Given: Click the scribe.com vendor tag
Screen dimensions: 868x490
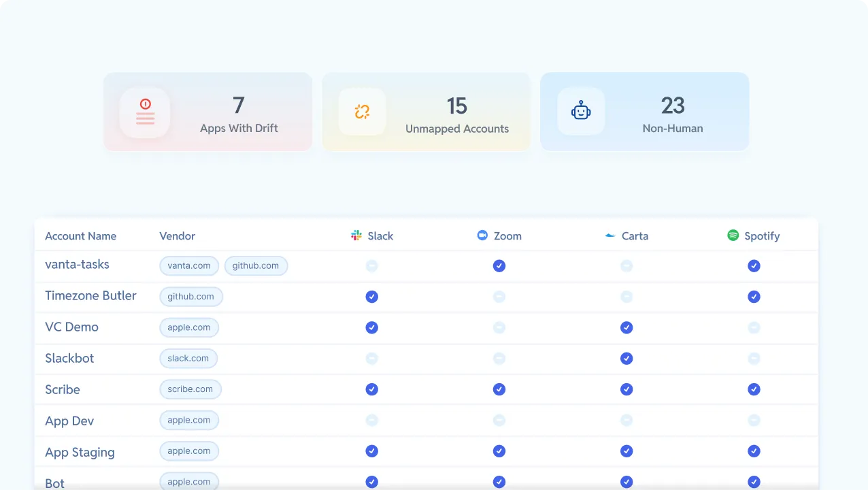Looking at the screenshot, I should click(190, 389).
